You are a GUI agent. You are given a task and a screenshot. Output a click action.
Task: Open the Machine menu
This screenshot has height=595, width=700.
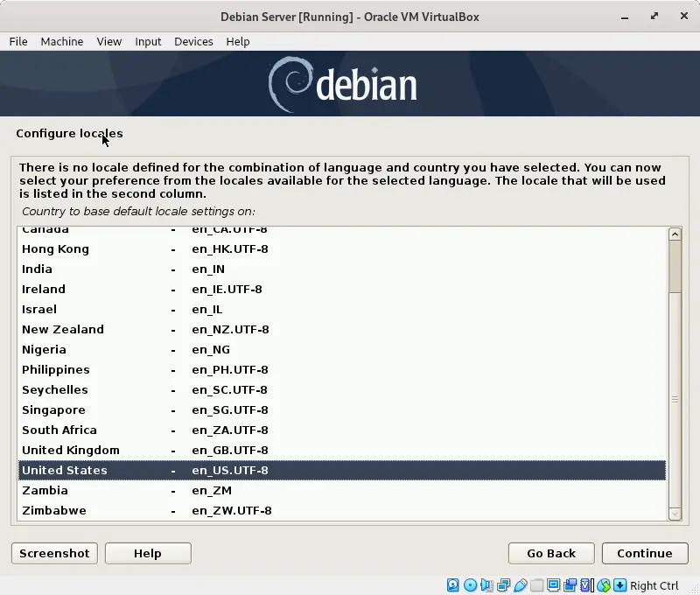click(62, 41)
